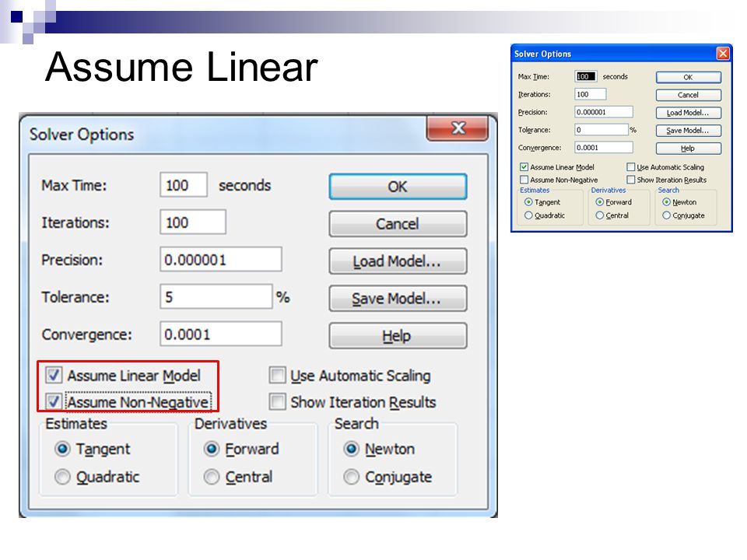Click the Tolerance field showing 0
Viewport: 747px width, 560px height.
[601, 130]
